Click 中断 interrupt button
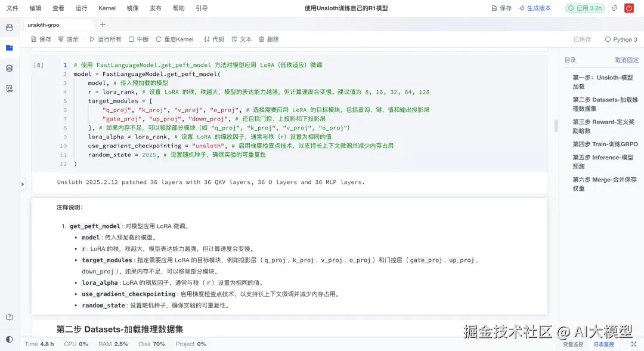 click(x=138, y=39)
